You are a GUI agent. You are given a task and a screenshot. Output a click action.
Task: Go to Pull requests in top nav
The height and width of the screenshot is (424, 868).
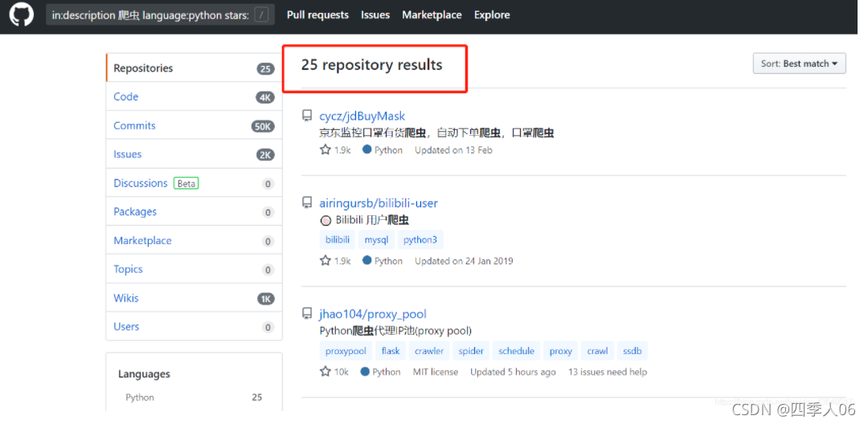click(x=317, y=15)
